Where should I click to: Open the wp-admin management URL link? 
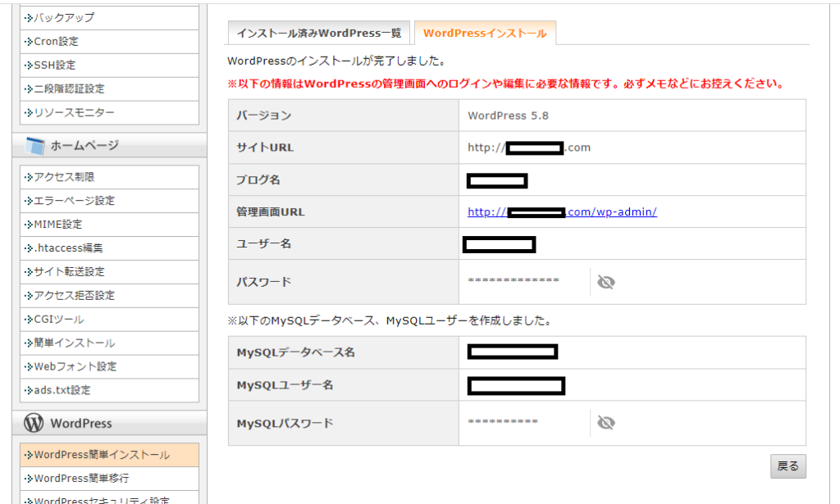[x=562, y=212]
